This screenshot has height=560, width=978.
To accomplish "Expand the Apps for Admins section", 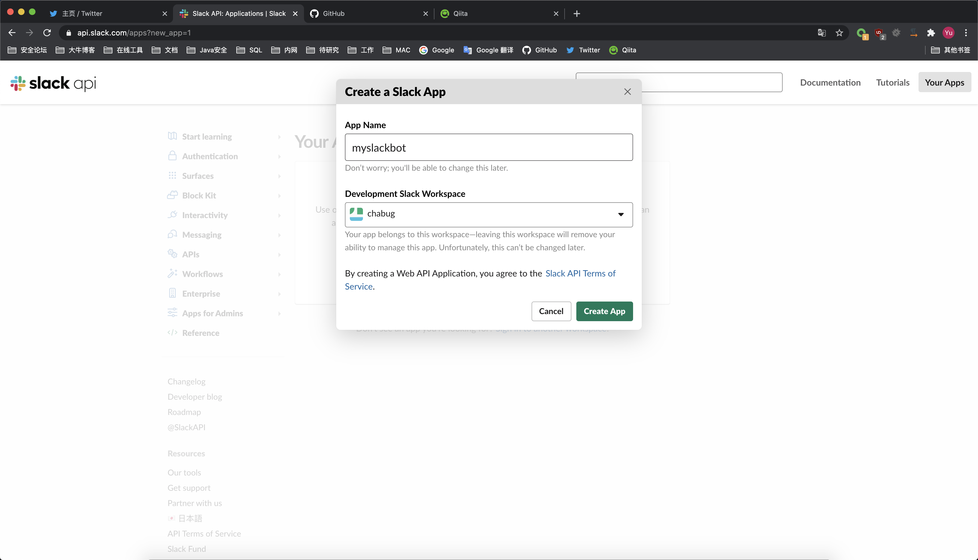I will click(x=224, y=313).
